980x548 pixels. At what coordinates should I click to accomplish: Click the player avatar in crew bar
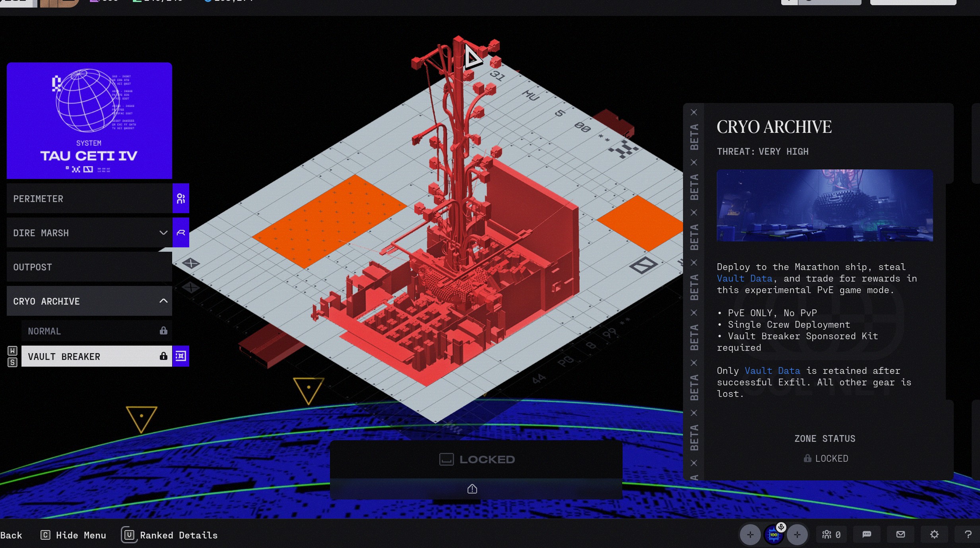(773, 535)
